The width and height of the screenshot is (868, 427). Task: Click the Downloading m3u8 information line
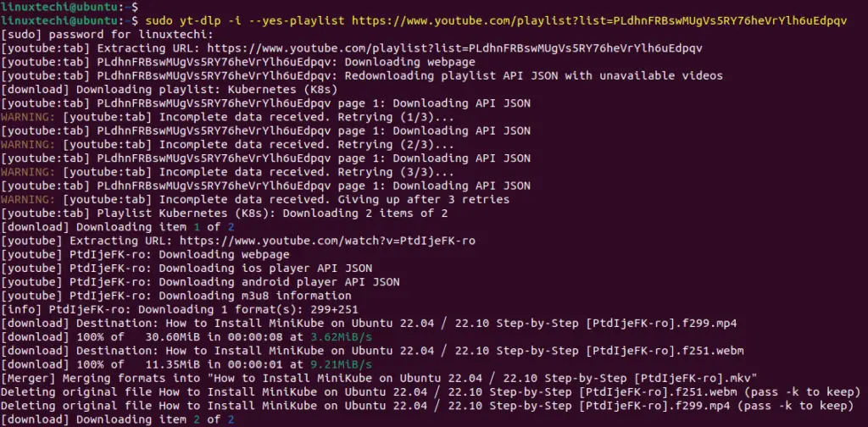(176, 296)
